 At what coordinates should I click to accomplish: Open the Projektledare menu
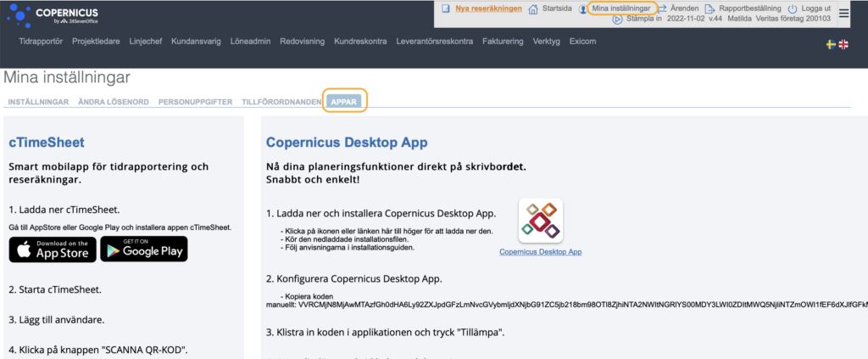(96, 41)
